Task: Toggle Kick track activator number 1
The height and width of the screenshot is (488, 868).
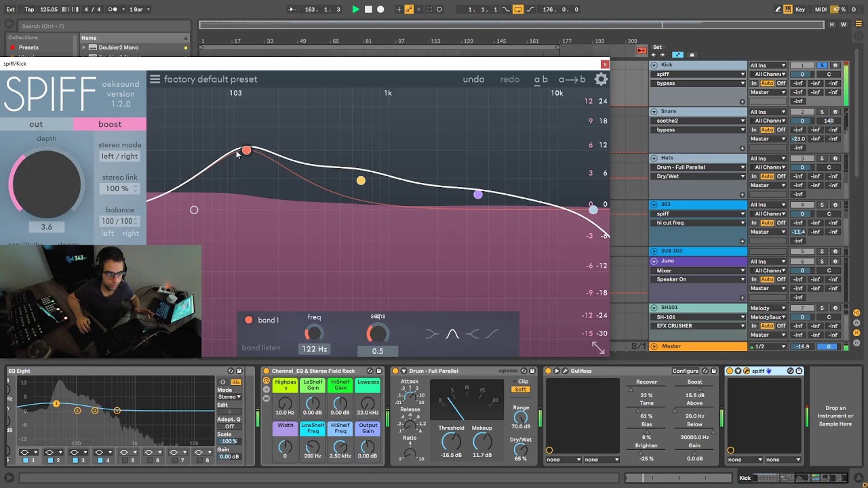Action: click(x=802, y=65)
